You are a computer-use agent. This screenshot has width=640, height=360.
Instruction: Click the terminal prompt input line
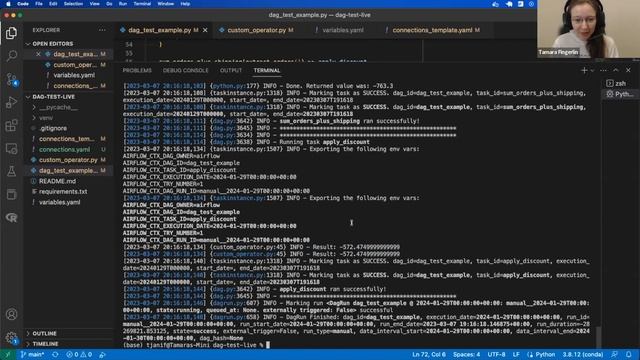pyautogui.click(x=196, y=345)
